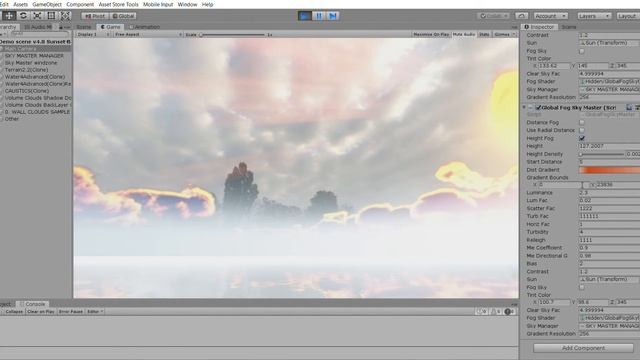Toggle lower Fog Sky checkbox
This screenshot has width=640, height=360.
pyautogui.click(x=582, y=287)
